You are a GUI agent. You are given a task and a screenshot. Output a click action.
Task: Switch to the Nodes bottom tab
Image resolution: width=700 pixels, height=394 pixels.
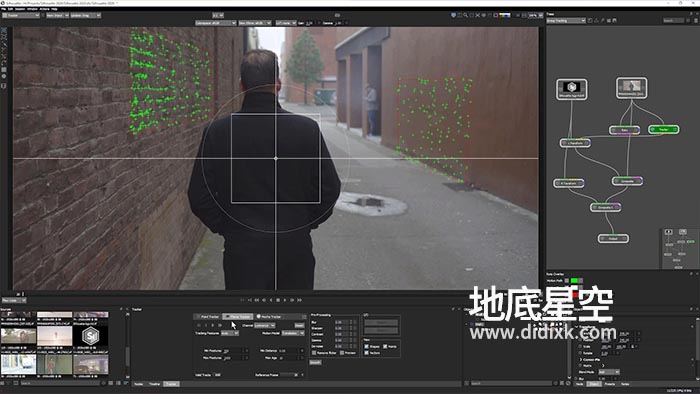coord(139,384)
